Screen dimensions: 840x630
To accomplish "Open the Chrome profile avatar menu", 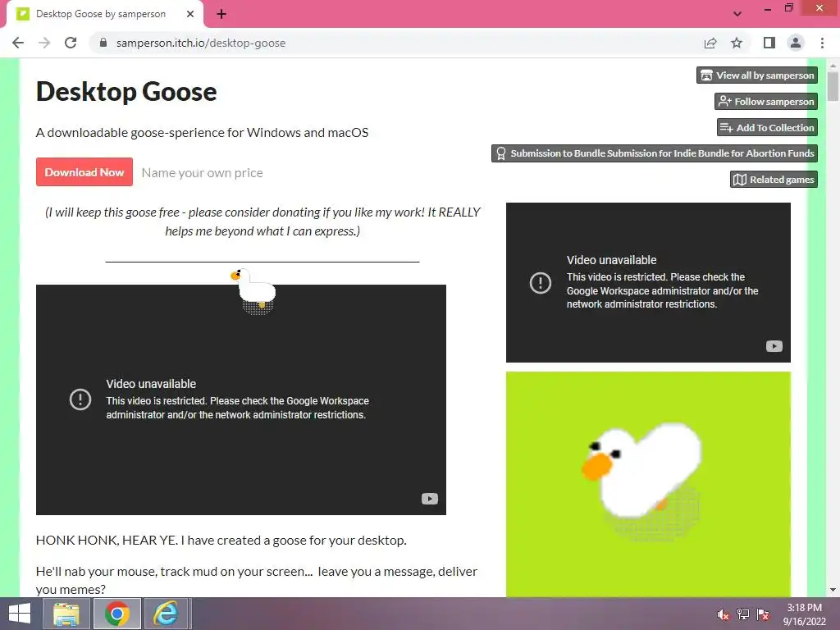I will (796, 43).
